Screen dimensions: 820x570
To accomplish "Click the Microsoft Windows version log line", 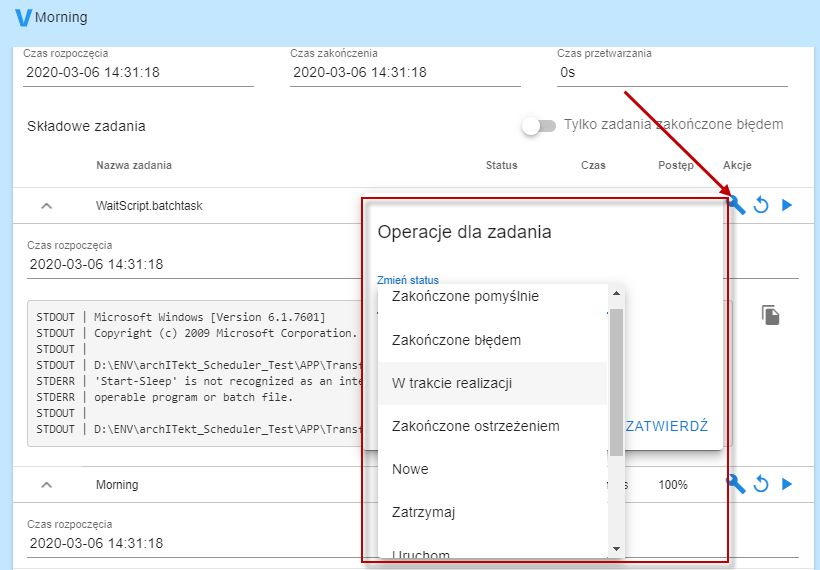I will (181, 317).
